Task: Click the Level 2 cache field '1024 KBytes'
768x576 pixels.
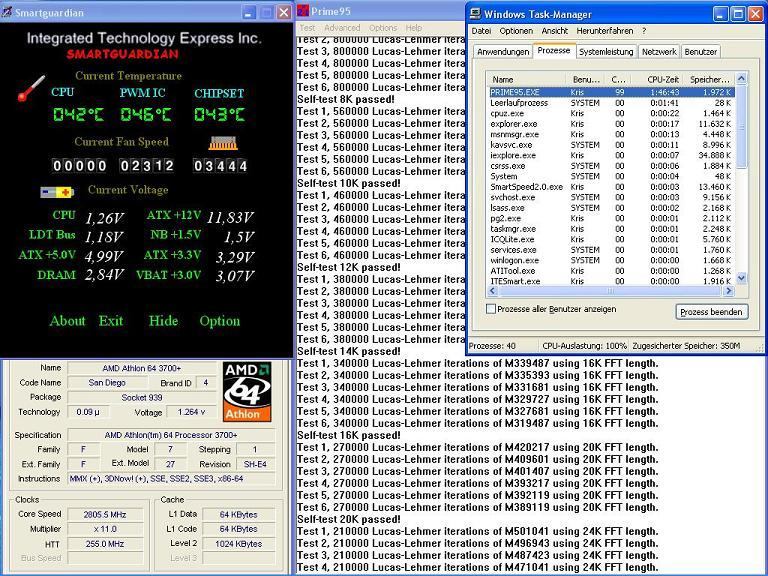Action: pos(239,544)
